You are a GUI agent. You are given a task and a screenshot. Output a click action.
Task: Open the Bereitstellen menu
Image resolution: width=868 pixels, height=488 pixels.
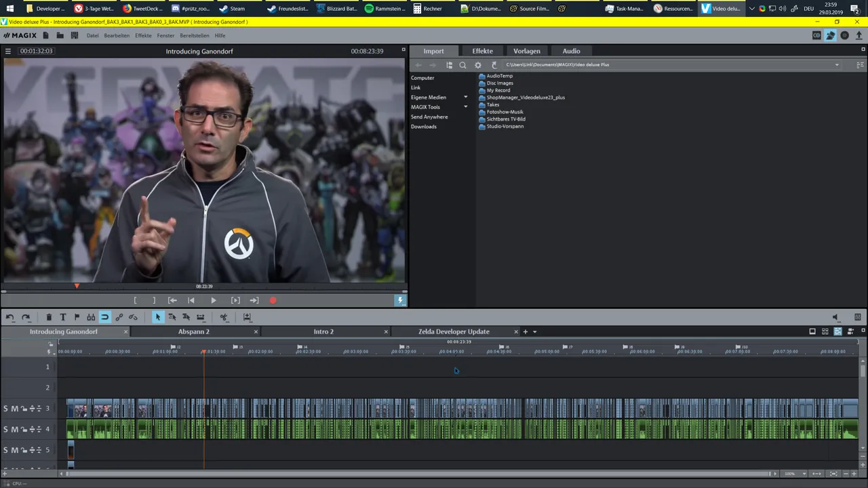point(195,35)
